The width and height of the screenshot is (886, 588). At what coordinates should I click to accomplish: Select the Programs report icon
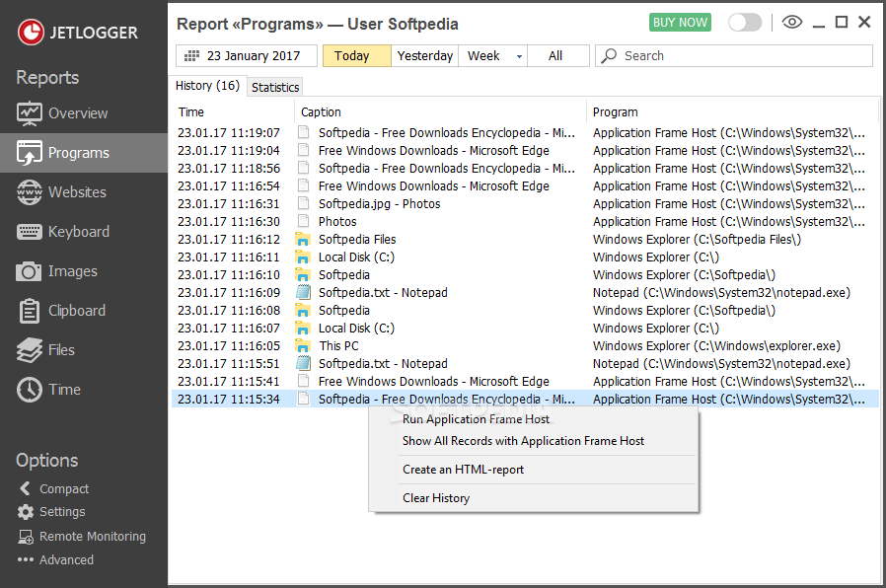[x=29, y=153]
